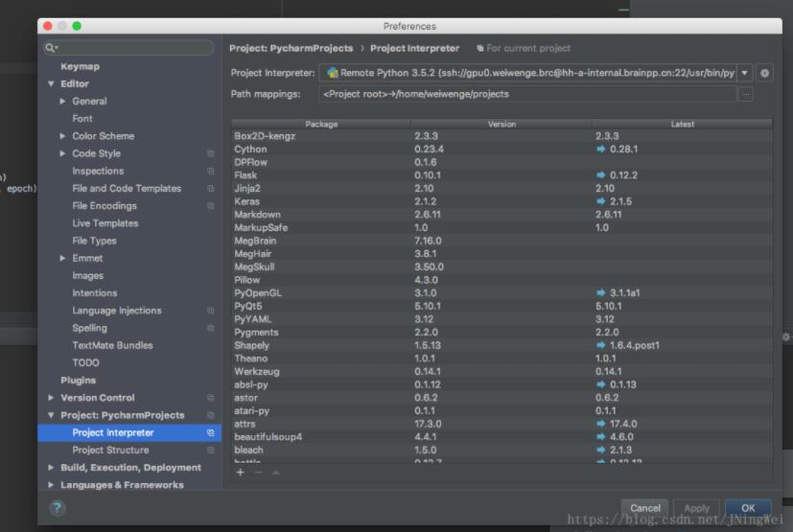This screenshot has height=532, width=793.
Task: Click per-project icon beside File Encodings
Action: [x=210, y=206]
